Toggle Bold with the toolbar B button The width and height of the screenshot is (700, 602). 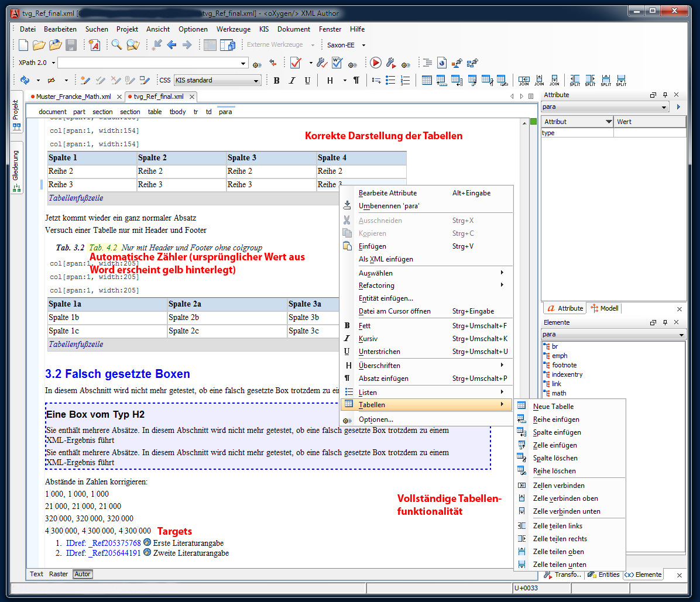(276, 80)
